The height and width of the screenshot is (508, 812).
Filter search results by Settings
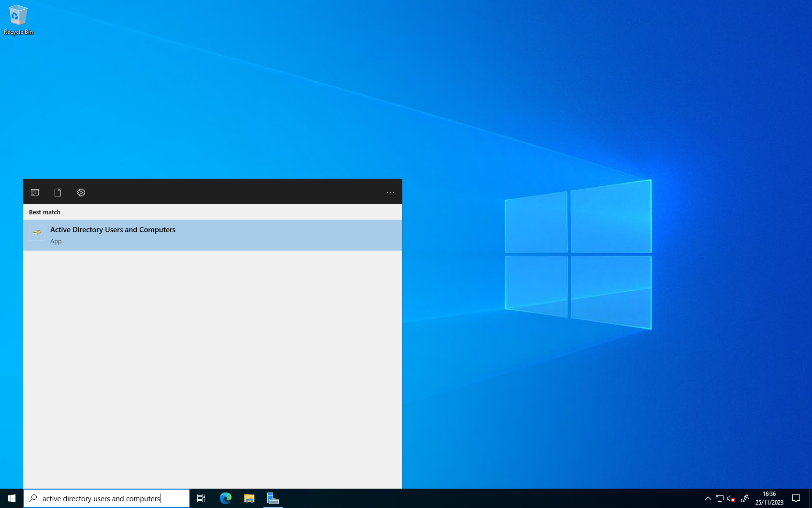81,193
